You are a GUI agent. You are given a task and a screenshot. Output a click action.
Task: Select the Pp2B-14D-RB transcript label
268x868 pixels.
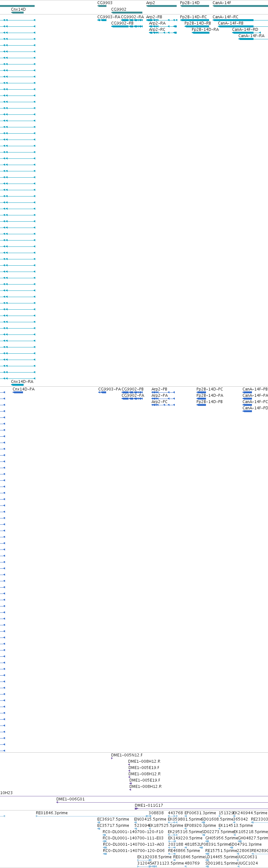[197, 23]
